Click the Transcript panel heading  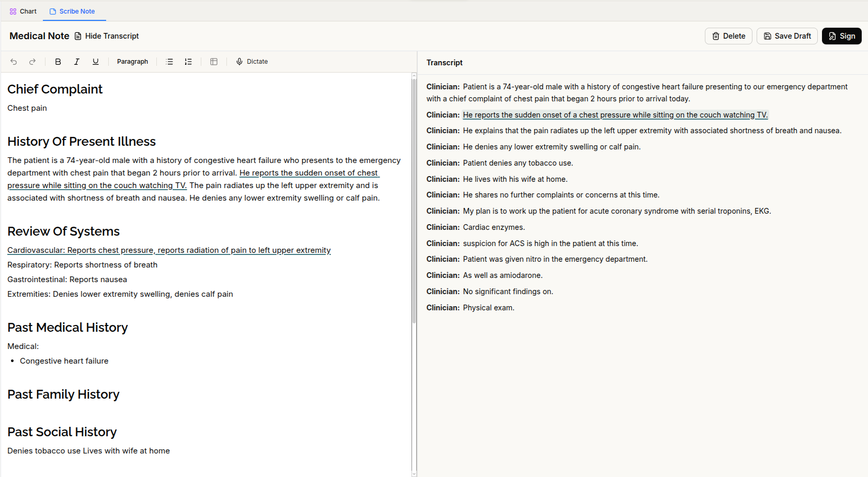pyautogui.click(x=444, y=63)
